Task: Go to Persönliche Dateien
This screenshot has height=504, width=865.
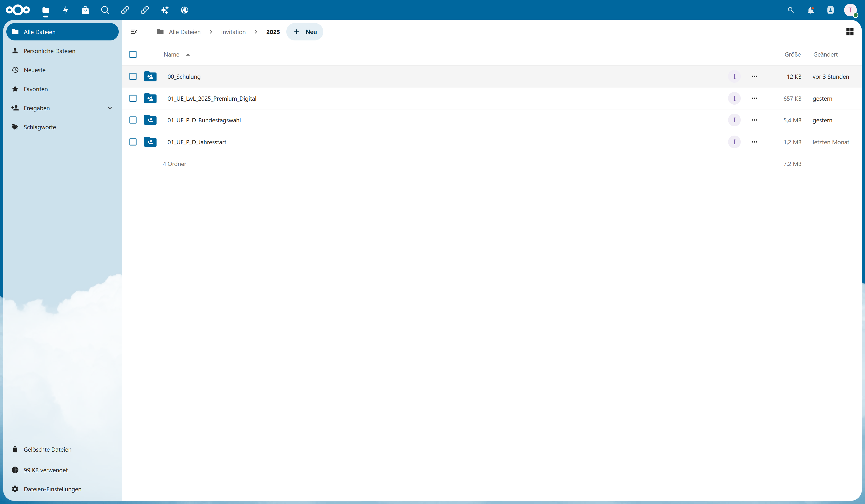Action: pos(62,51)
